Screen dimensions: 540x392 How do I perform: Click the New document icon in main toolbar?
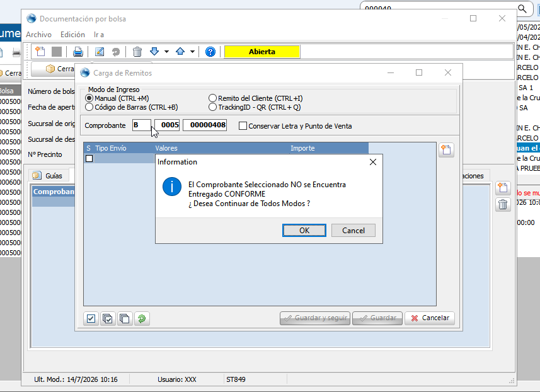40,52
